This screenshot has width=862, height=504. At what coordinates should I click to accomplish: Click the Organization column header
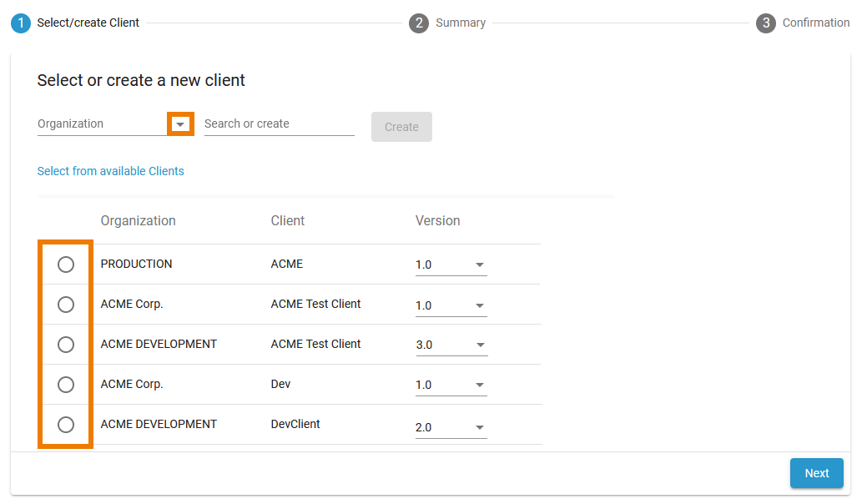click(138, 221)
